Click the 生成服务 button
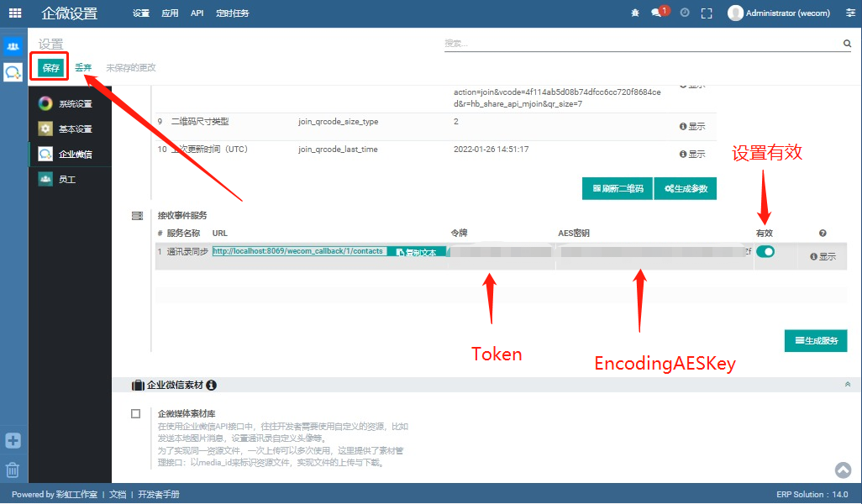The width and height of the screenshot is (862, 504). tap(816, 341)
